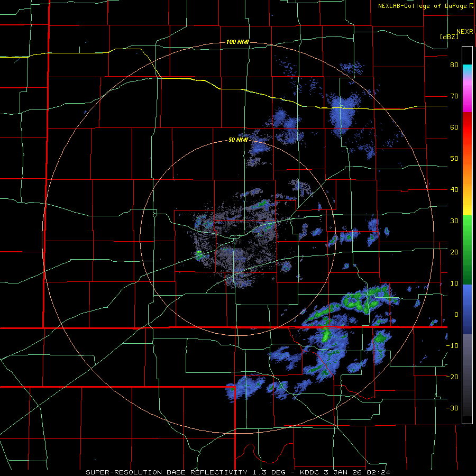Click the "NEXLAB-College of DuPage" credit text

click(x=422, y=6)
